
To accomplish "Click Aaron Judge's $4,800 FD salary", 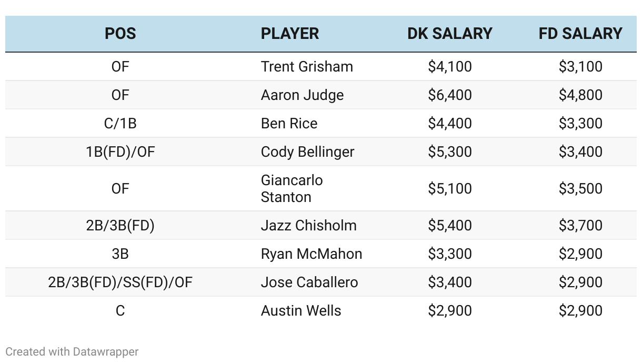I will (580, 95).
